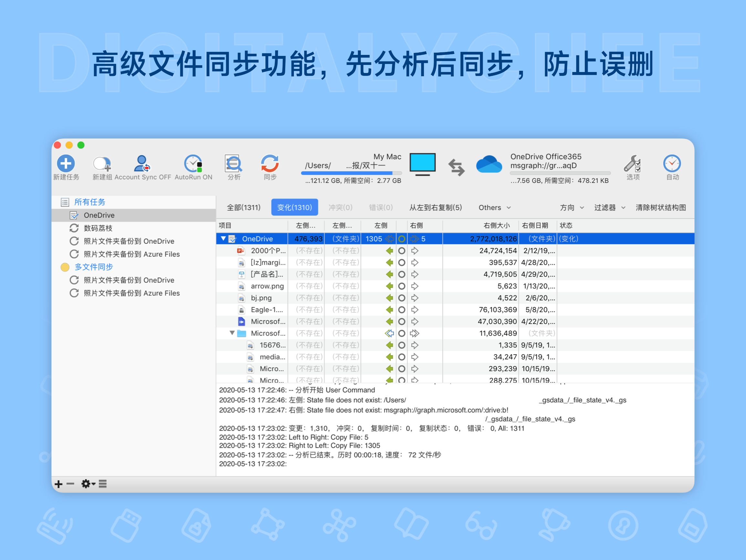Open the Others dropdown
746x560 pixels.
click(x=494, y=207)
